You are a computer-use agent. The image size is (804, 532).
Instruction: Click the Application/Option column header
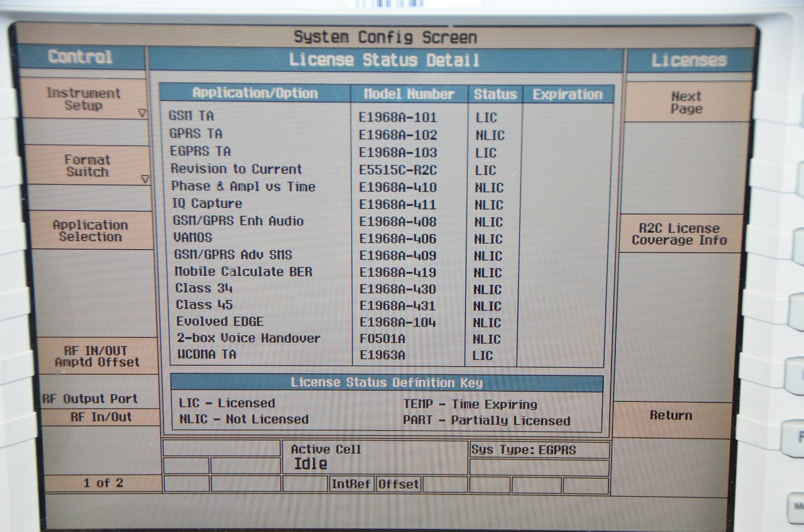point(255,93)
